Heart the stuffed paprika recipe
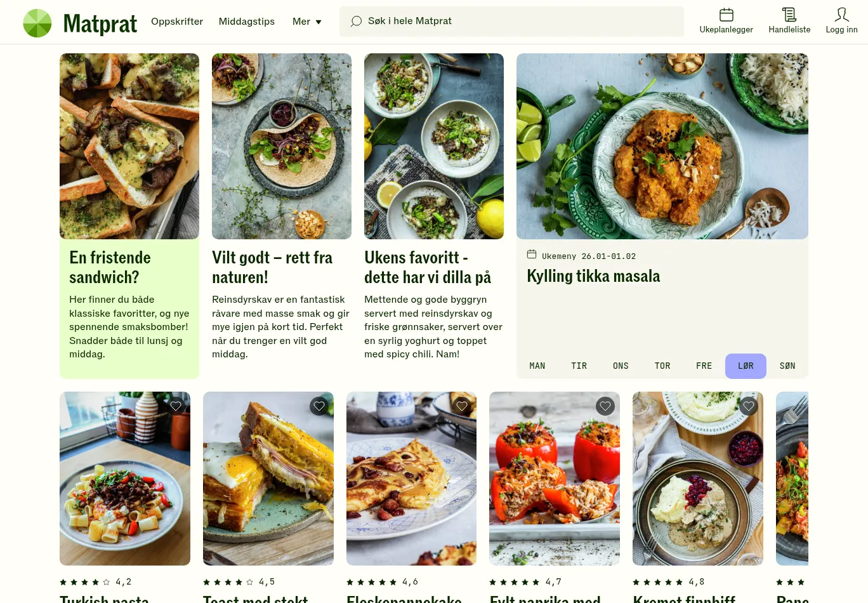Image resolution: width=868 pixels, height=603 pixels. pyautogui.click(x=605, y=406)
